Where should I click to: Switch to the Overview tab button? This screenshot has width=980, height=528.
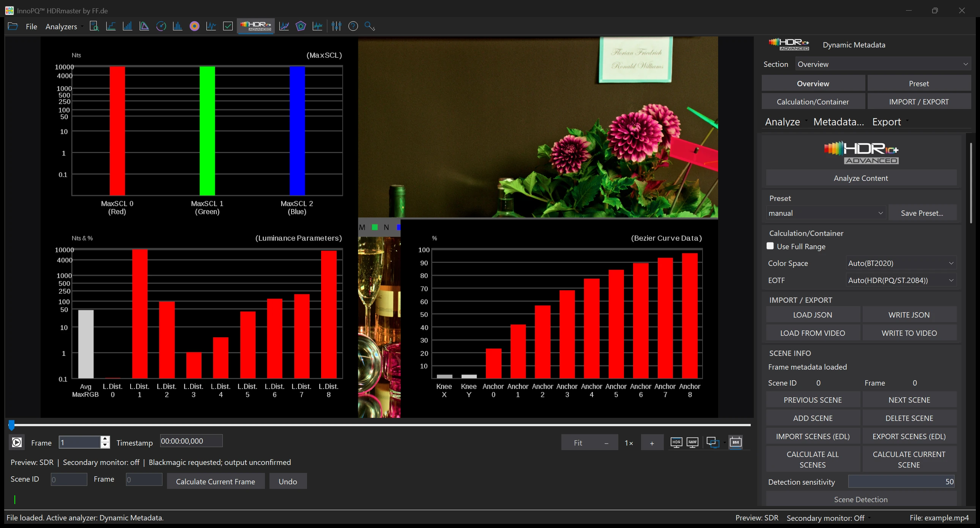(x=813, y=83)
